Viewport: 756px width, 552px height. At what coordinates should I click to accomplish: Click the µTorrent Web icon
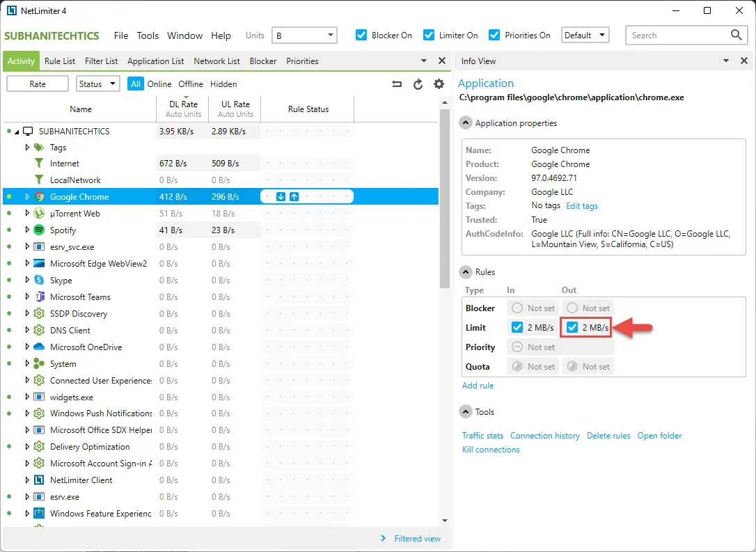coord(39,213)
